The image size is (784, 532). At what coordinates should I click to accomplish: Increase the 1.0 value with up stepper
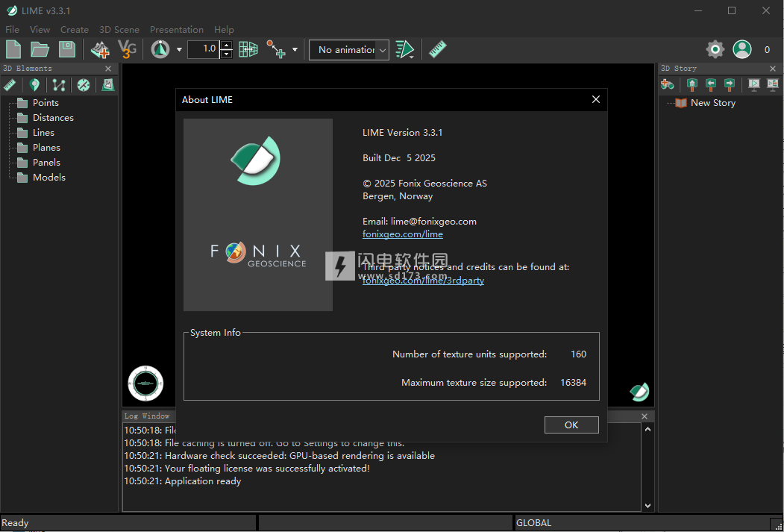[227, 46]
